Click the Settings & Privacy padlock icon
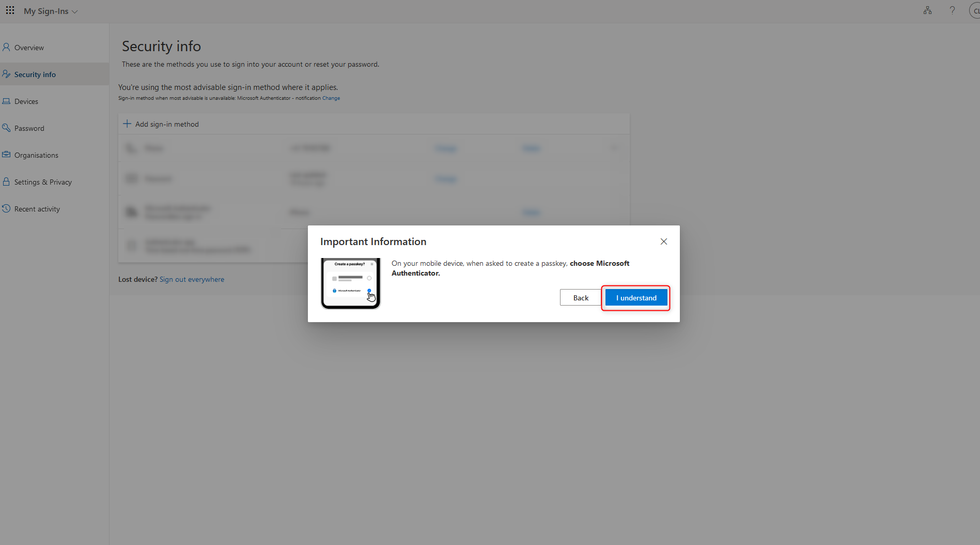980x545 pixels. click(x=6, y=181)
